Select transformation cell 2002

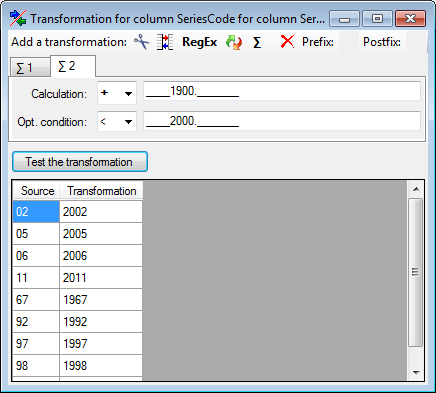(x=101, y=212)
